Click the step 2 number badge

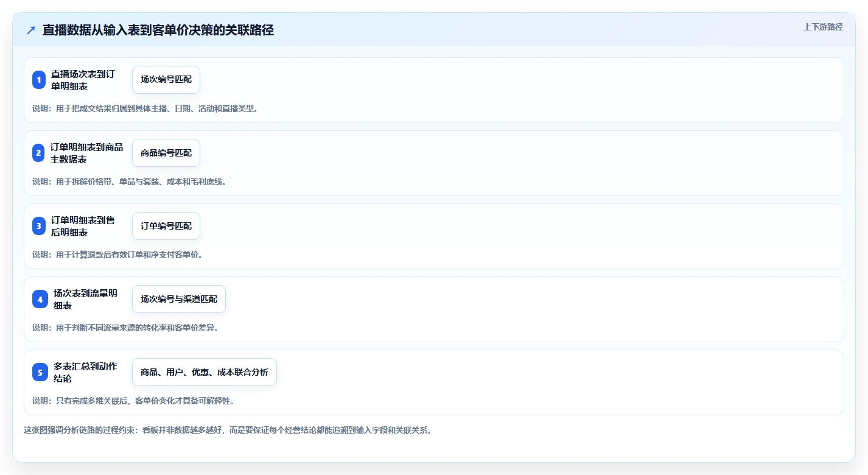39,153
